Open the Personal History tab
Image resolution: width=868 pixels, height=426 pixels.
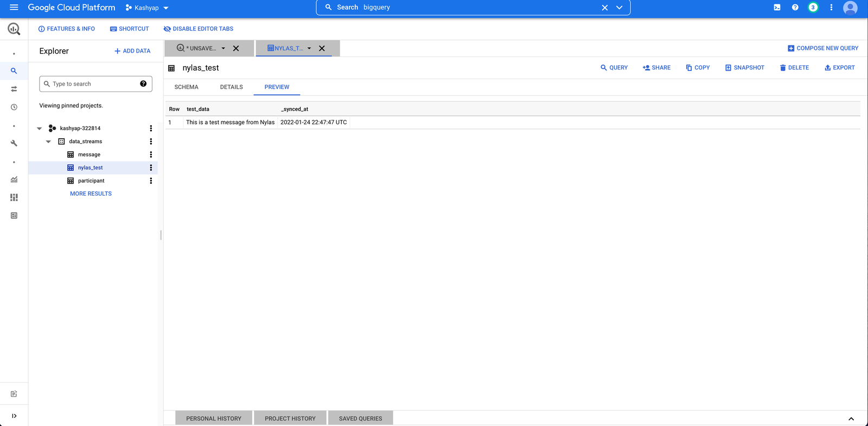click(214, 418)
